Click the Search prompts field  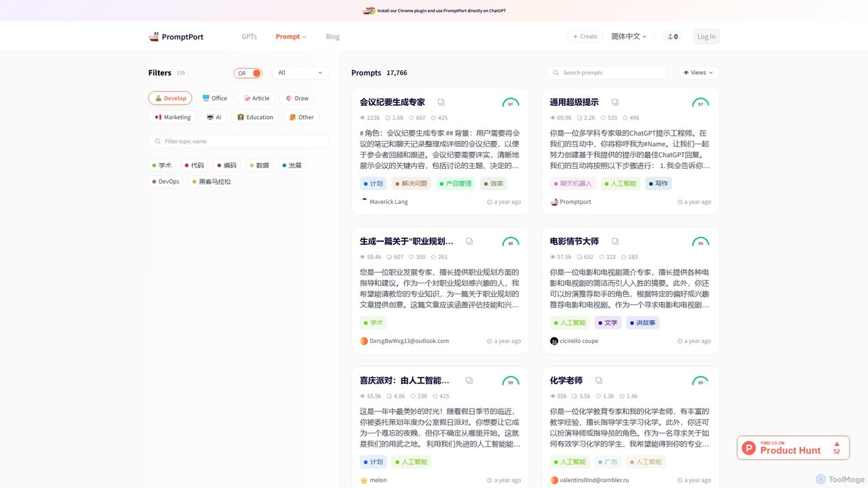(x=606, y=73)
